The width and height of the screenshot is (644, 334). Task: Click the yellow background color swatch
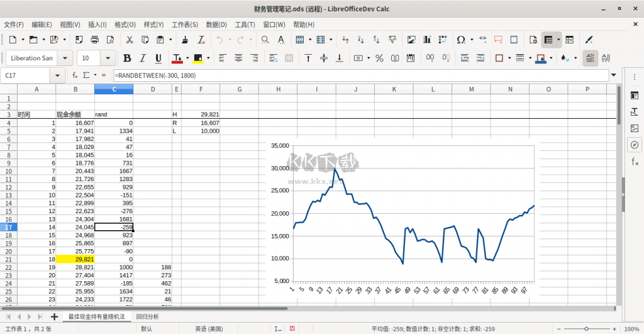pyautogui.click(x=198, y=58)
